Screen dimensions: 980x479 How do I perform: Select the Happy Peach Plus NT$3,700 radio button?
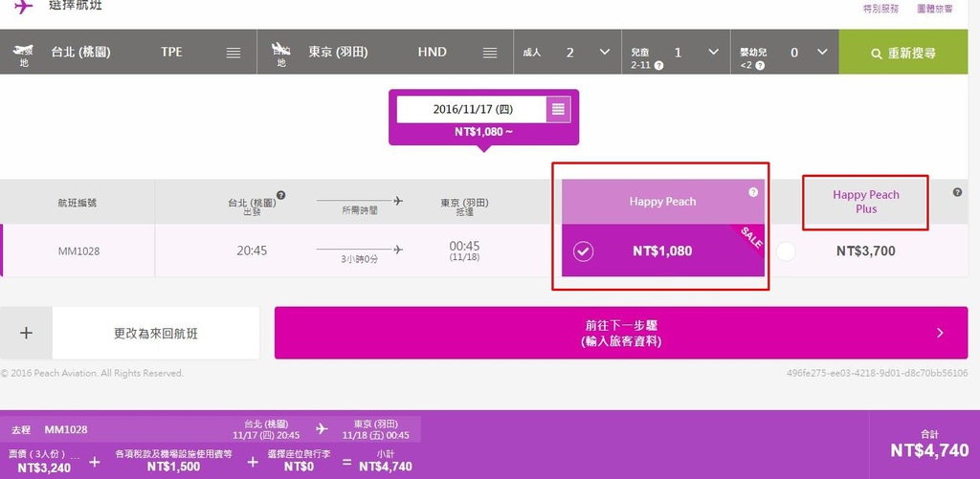(x=786, y=251)
